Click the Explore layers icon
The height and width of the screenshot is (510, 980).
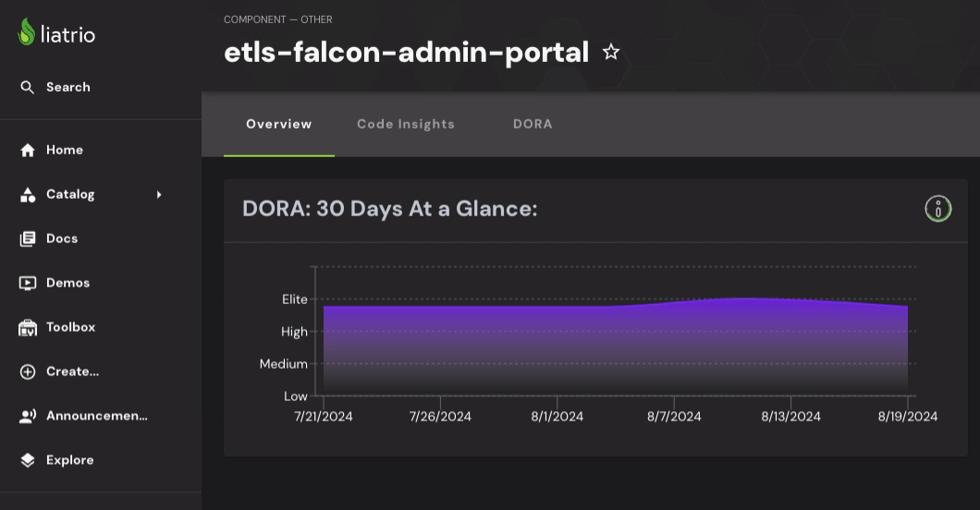coord(28,461)
